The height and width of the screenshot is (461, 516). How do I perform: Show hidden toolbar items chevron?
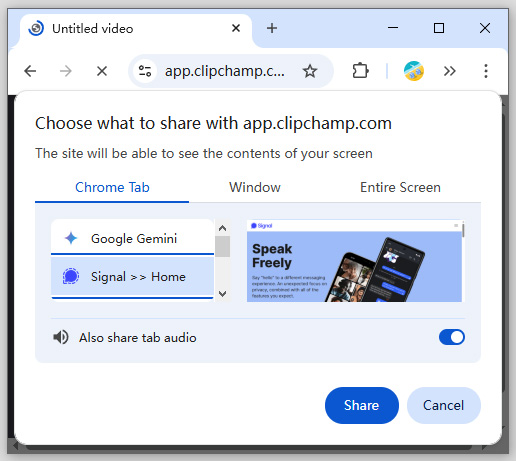(449, 71)
